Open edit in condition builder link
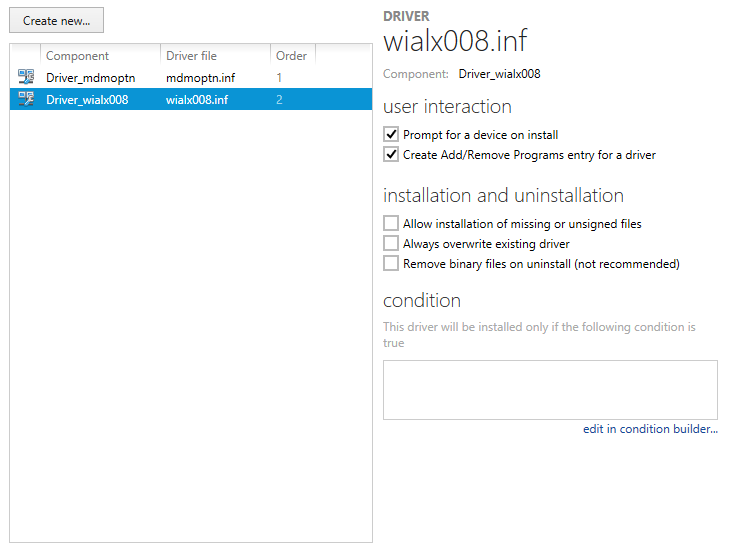Viewport: 730px width, 552px height. pos(650,429)
